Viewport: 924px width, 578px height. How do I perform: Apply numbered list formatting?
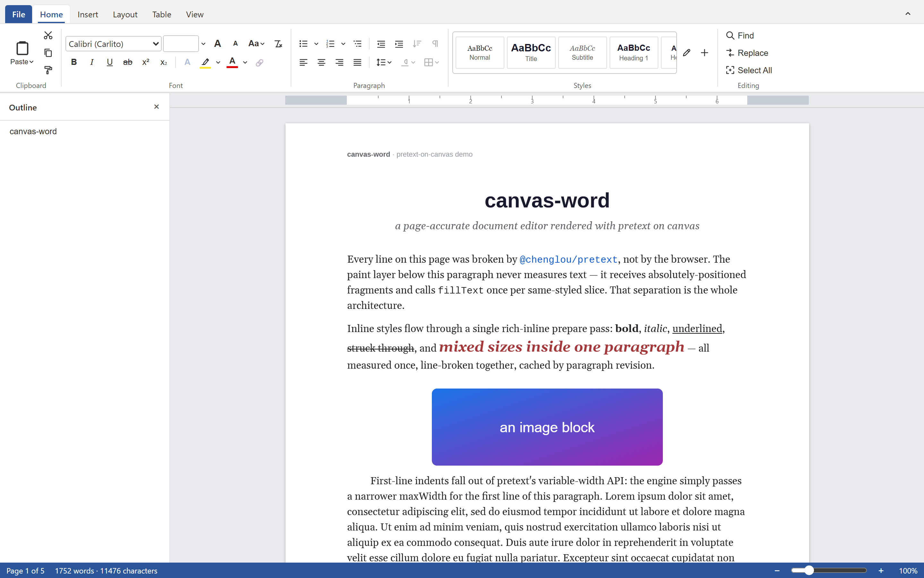pos(330,44)
